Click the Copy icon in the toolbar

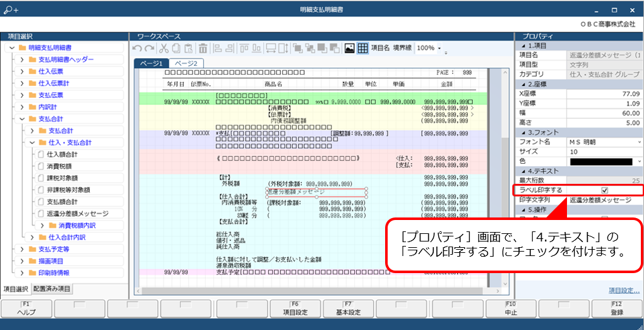(176, 48)
